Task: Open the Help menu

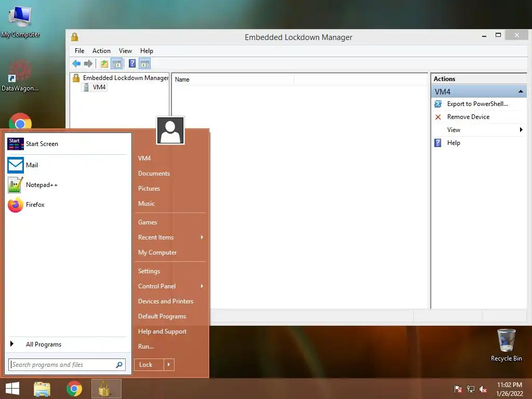Action: pyautogui.click(x=147, y=51)
